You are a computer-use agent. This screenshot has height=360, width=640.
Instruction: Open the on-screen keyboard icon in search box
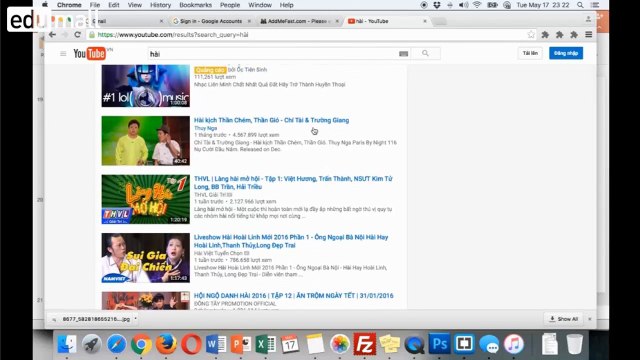[x=403, y=53]
